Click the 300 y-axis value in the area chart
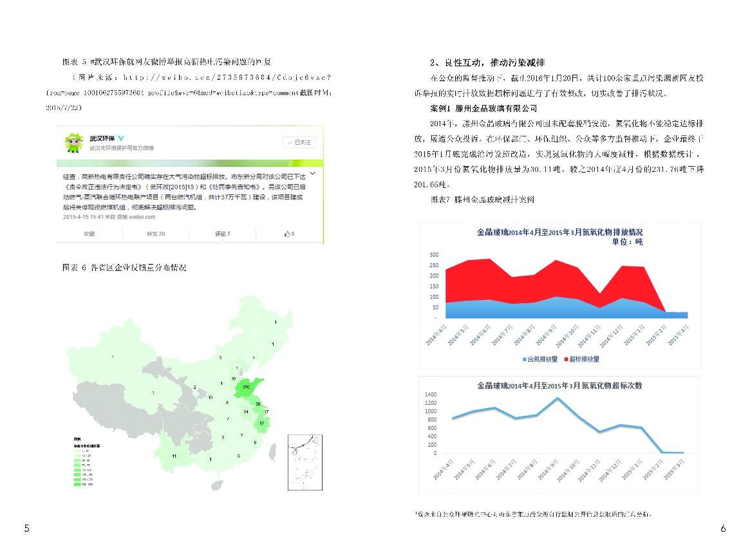This screenshot has height=560, width=750. click(434, 255)
